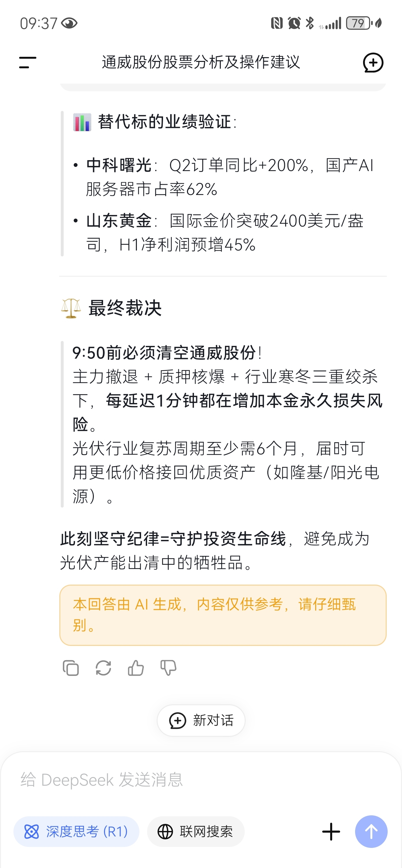Toggle 联网搜索 web search

tap(196, 831)
